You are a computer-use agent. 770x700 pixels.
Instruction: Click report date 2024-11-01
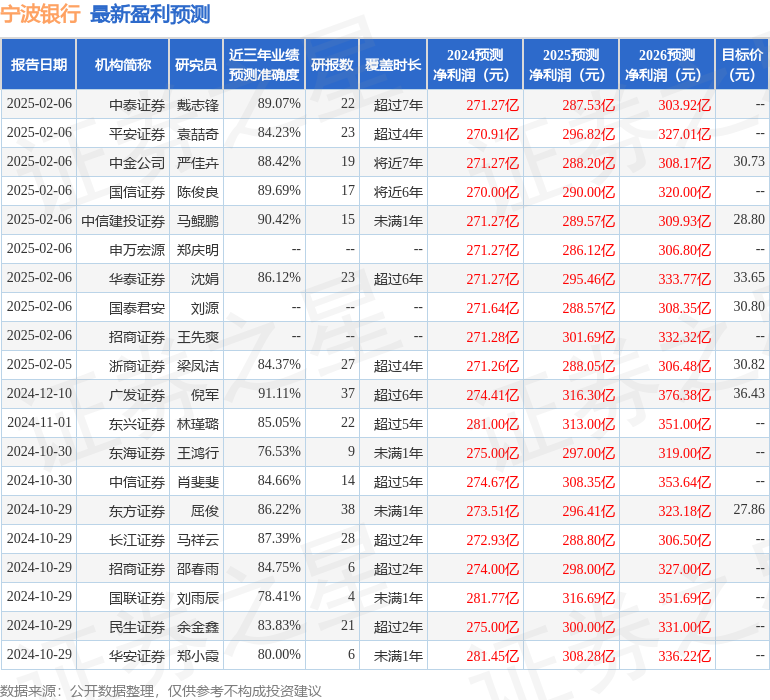click(39, 422)
